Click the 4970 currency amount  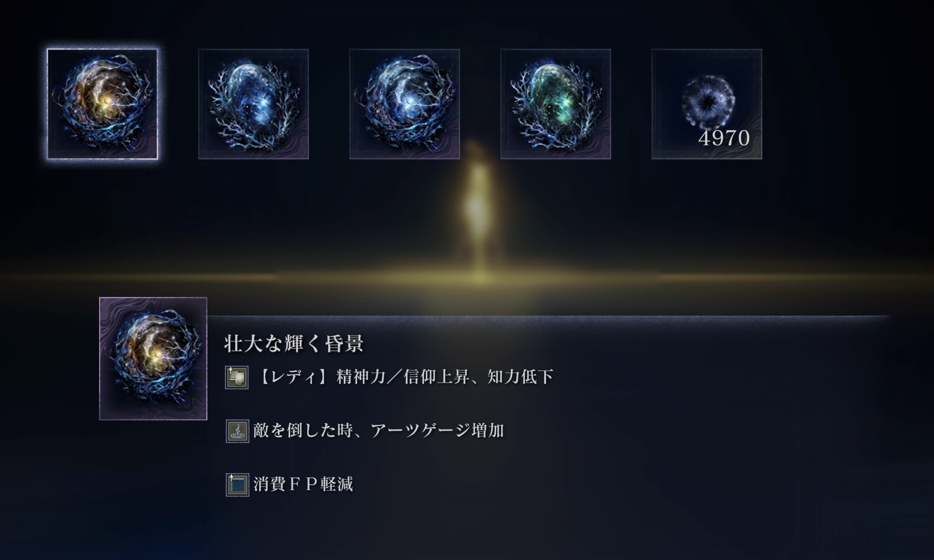click(x=724, y=138)
